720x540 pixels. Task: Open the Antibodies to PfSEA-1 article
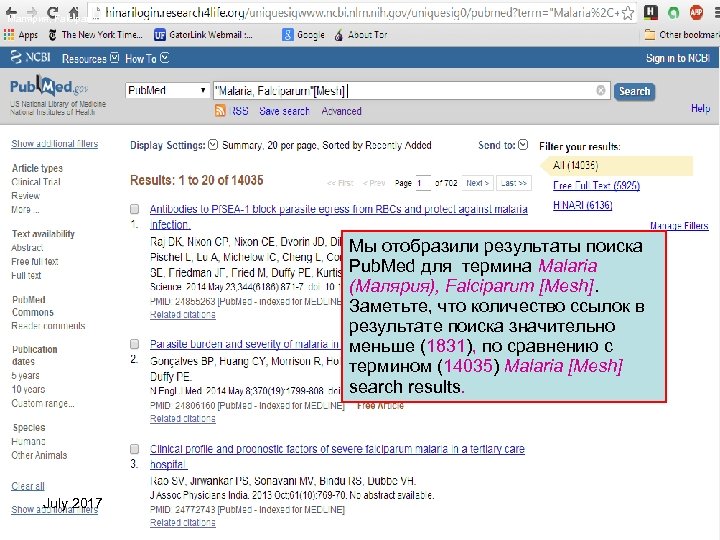338,216
